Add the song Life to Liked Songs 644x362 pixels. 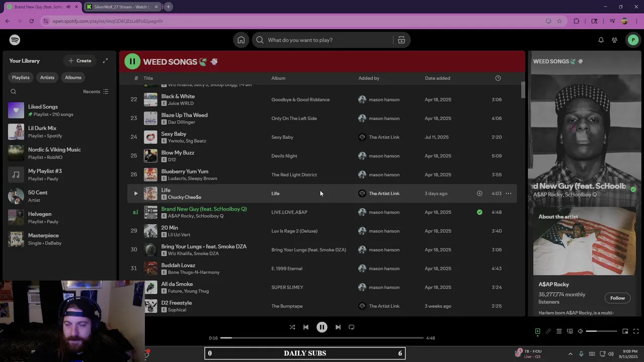point(479,194)
